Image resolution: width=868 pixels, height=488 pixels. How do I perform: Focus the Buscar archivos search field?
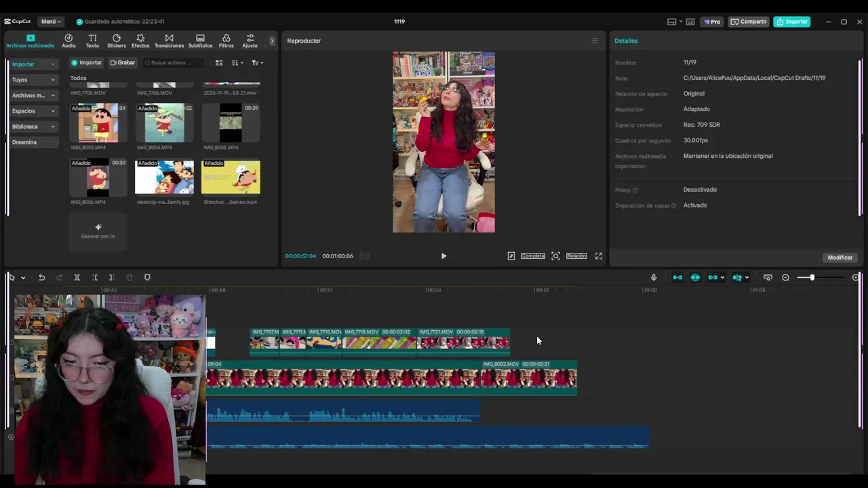click(x=173, y=63)
